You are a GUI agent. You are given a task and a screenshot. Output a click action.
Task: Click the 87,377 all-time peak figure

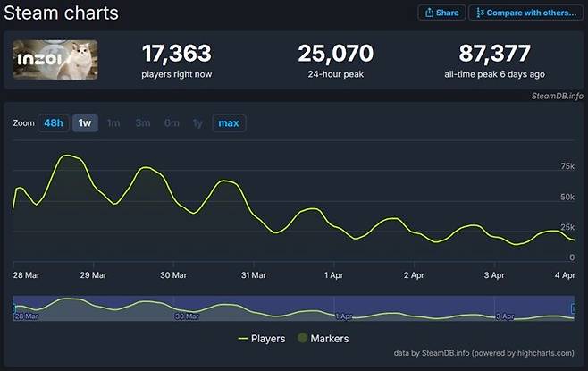click(495, 54)
